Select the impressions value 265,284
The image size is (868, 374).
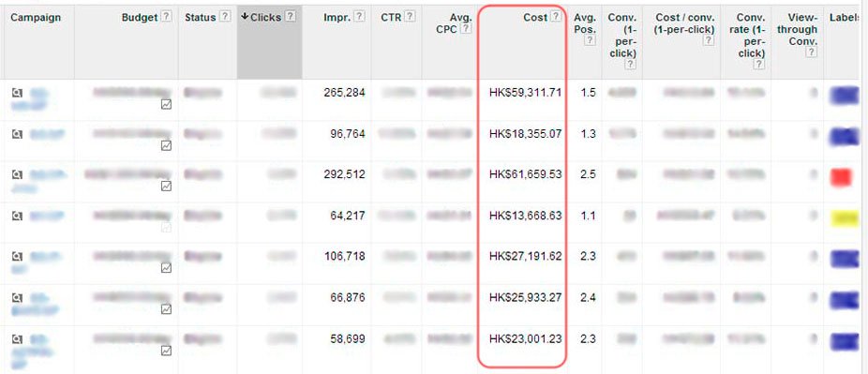(x=344, y=93)
